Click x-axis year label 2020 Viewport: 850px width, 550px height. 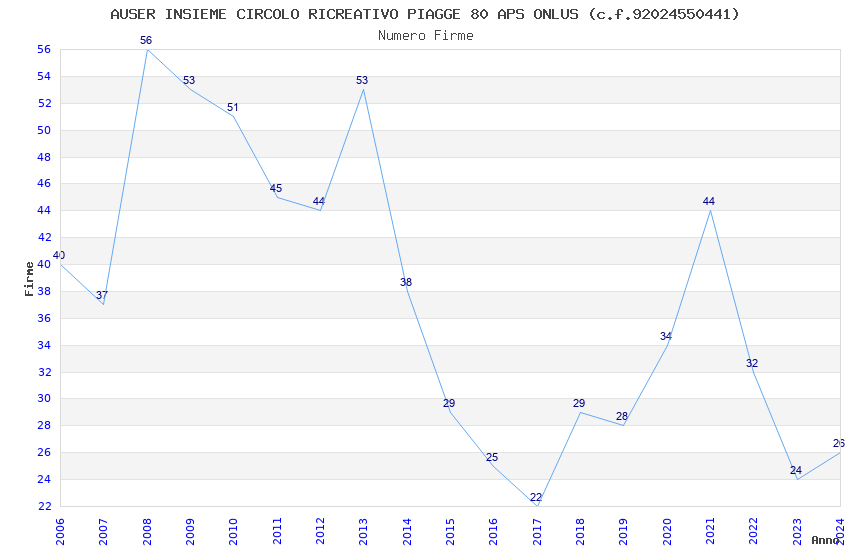pos(667,532)
